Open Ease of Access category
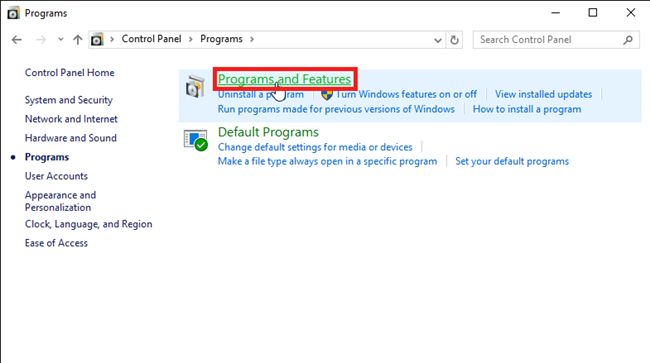 tap(56, 243)
